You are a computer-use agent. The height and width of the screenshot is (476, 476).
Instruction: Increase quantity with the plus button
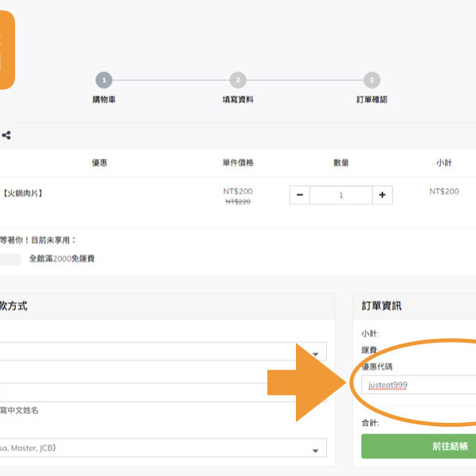click(382, 195)
